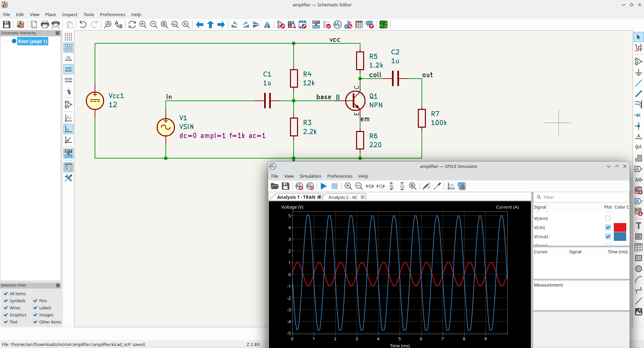
Task: Toggle Wires in the selection filter
Action: 6,308
